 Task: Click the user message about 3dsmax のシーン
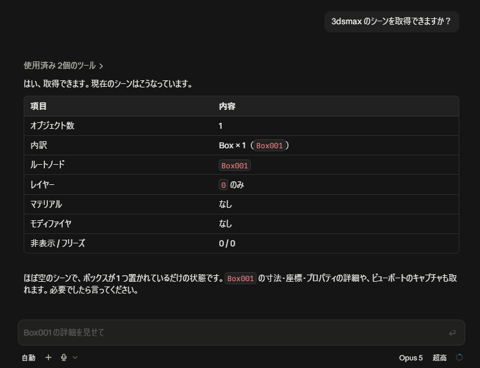tap(392, 22)
